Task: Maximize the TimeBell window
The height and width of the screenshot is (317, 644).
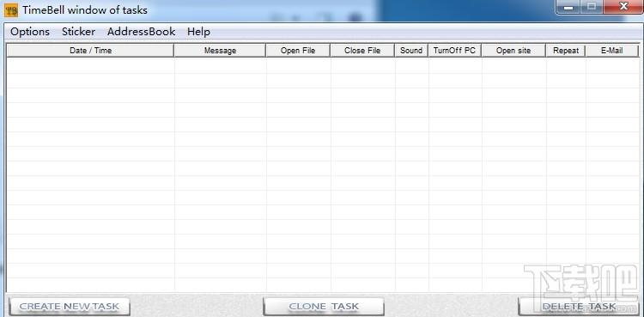Action: pos(591,7)
